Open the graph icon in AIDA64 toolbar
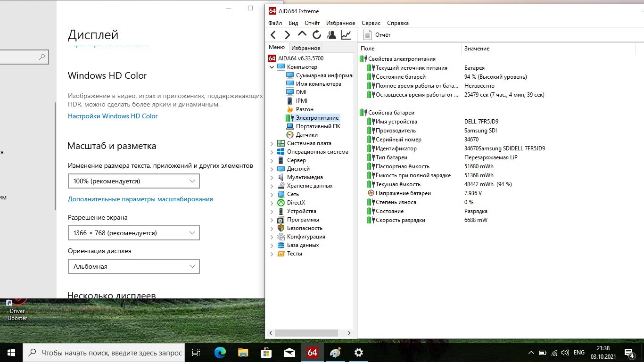 click(346, 34)
